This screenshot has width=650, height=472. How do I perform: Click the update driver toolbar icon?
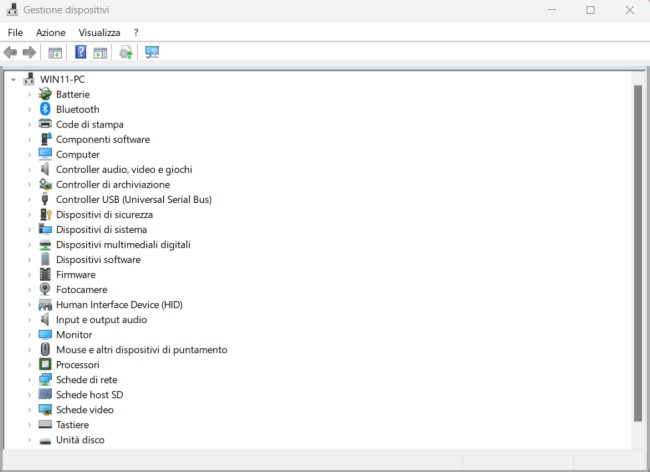126,52
